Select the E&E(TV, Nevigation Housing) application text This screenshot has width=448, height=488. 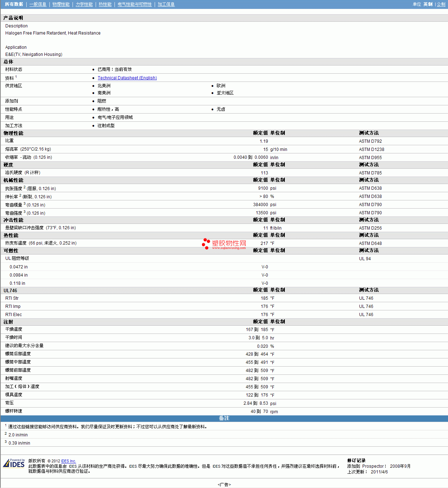pyautogui.click(x=34, y=54)
